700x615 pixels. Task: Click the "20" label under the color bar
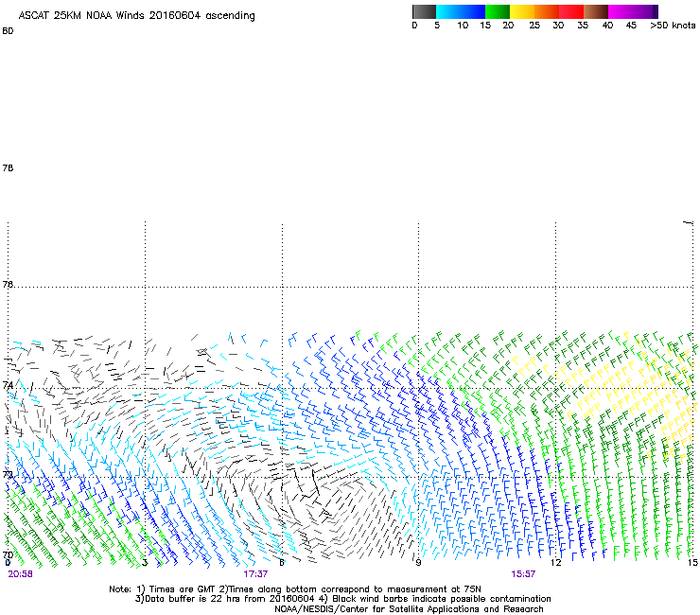point(508,26)
